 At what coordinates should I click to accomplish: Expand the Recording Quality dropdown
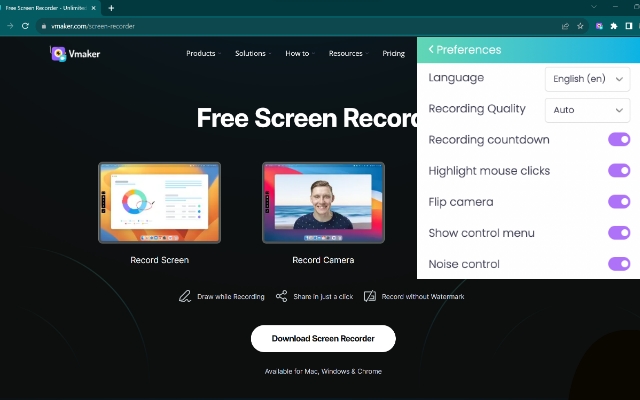click(x=587, y=109)
